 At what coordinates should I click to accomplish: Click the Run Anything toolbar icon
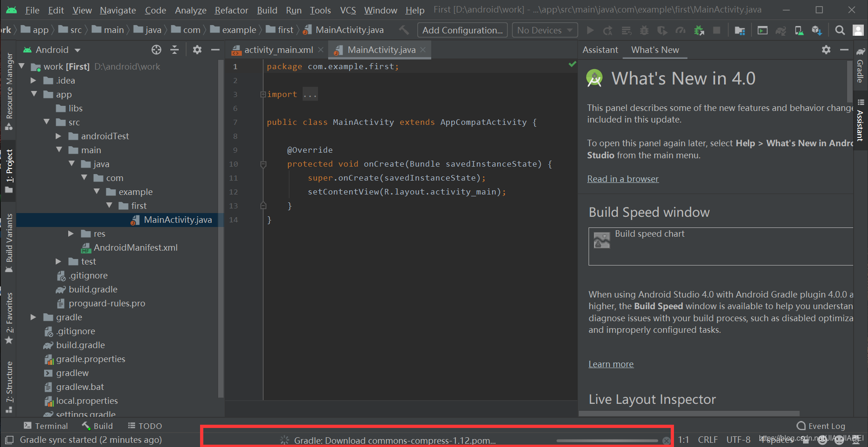click(763, 30)
